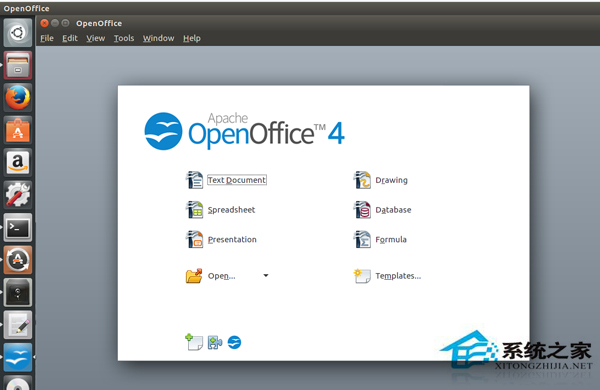Open Ubuntu Software Center icon
Viewport: 600px width, 390px height.
[x=18, y=130]
